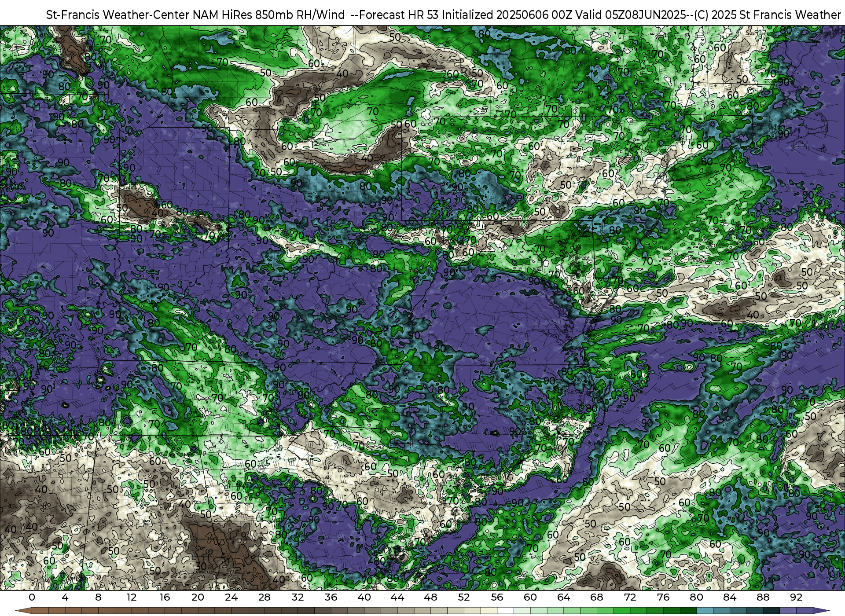Click the 'Forecast HR 53' header text
This screenshot has height=616, width=845.
pos(399,15)
